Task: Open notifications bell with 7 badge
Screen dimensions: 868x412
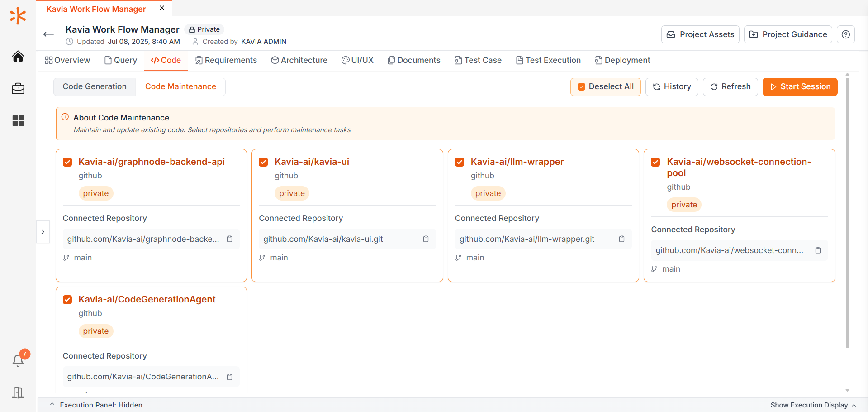Action: click(18, 360)
